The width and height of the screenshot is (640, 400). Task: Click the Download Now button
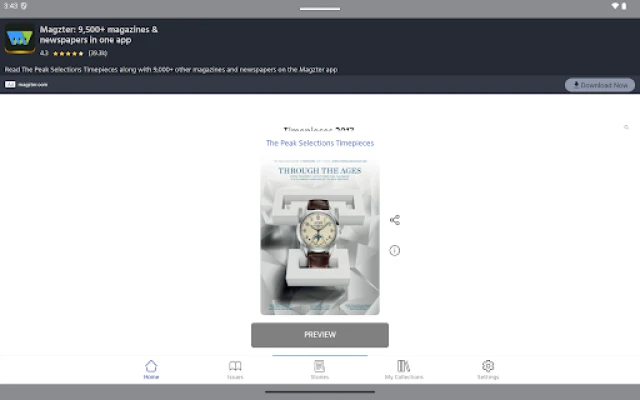point(599,85)
